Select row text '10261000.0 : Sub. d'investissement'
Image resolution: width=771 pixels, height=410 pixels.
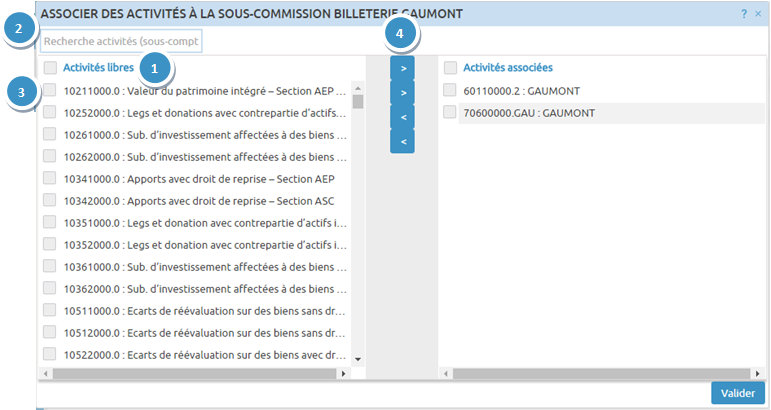(x=205, y=135)
